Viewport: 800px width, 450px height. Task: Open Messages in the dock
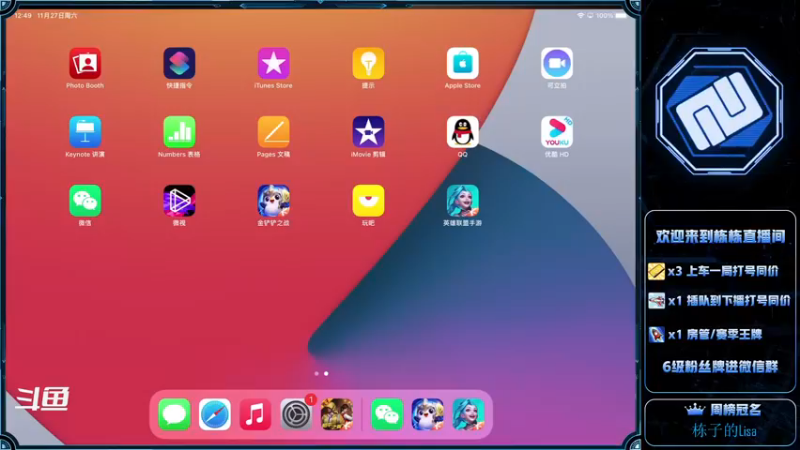point(174,414)
